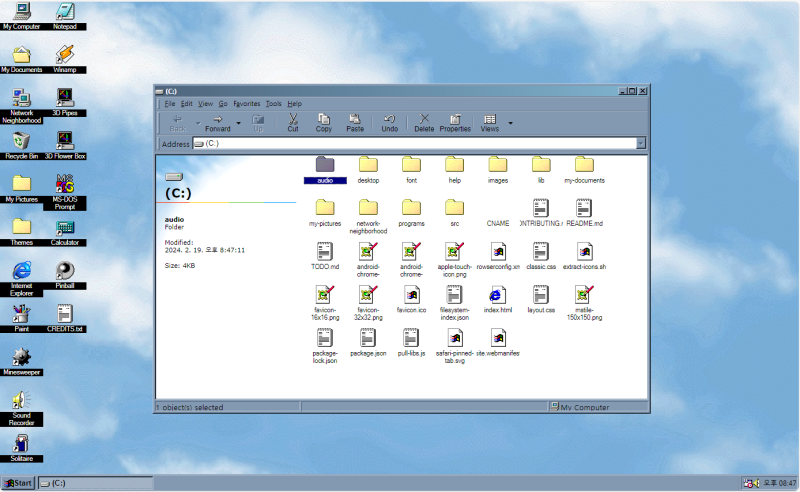Open the Go menu

point(223,104)
